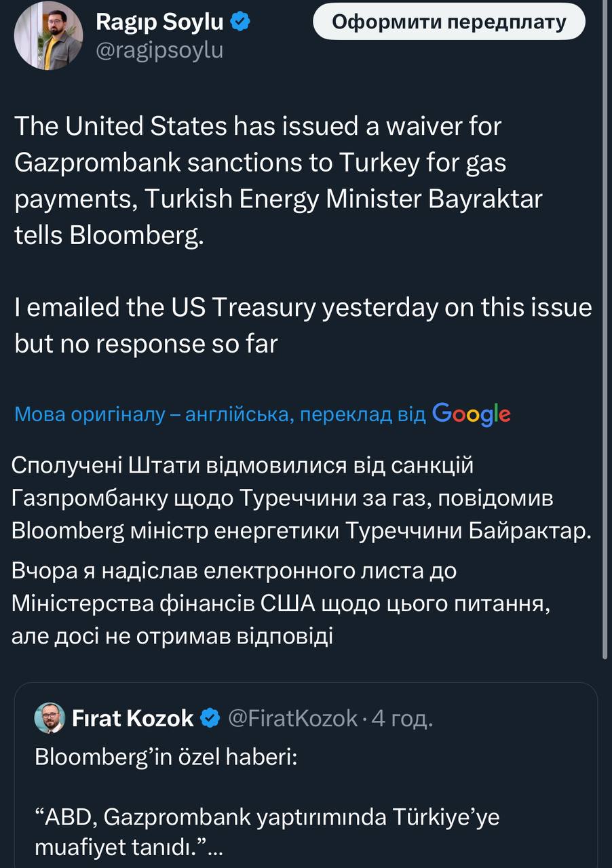Click the 'I emailed the US Treasury' paragraph
Image resolution: width=612 pixels, height=868 pixels.
(303, 325)
